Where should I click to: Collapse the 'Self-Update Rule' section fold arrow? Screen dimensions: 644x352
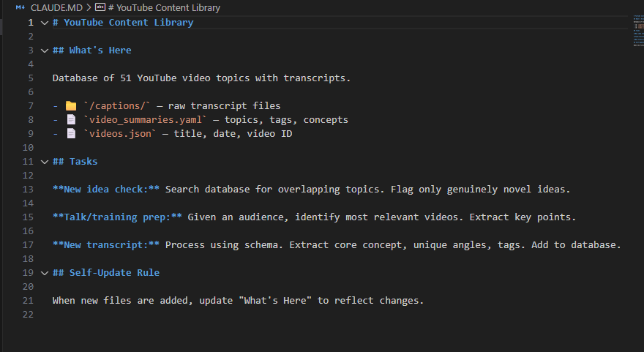[45, 273]
